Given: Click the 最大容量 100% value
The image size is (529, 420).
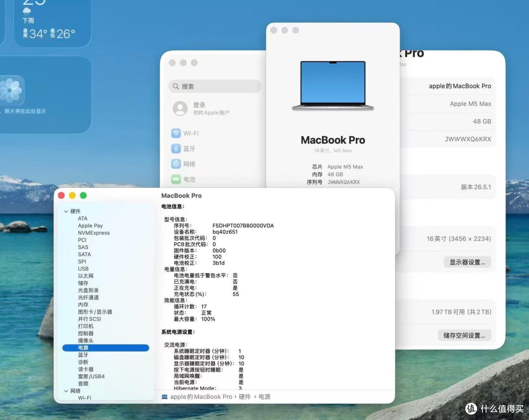Looking at the screenshot, I should 208,319.
